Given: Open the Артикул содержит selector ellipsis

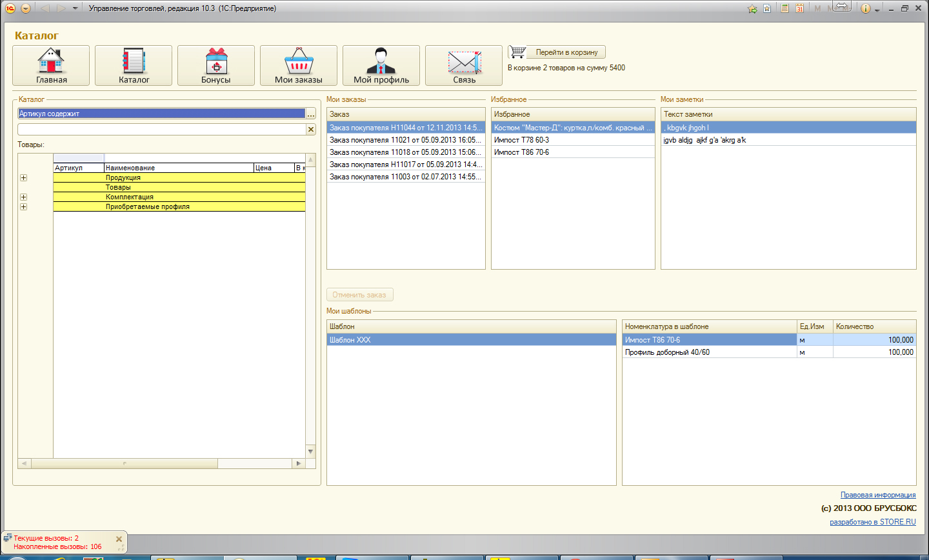Looking at the screenshot, I should click(311, 114).
